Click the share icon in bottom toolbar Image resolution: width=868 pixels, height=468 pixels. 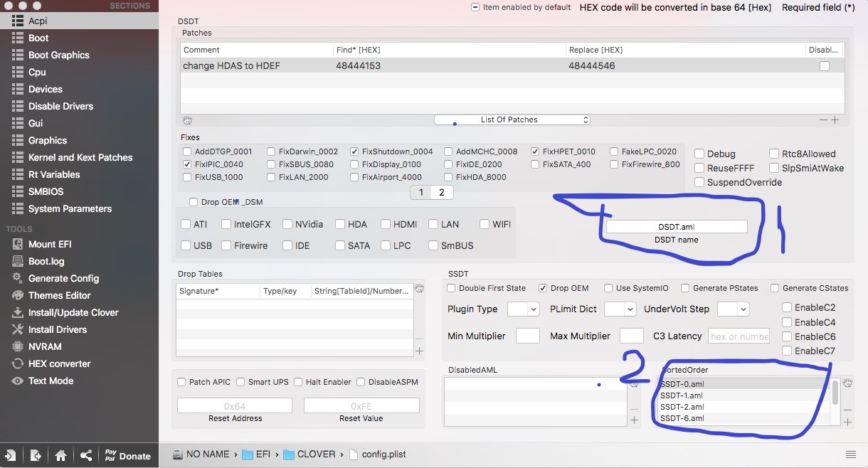pyautogui.click(x=85, y=456)
